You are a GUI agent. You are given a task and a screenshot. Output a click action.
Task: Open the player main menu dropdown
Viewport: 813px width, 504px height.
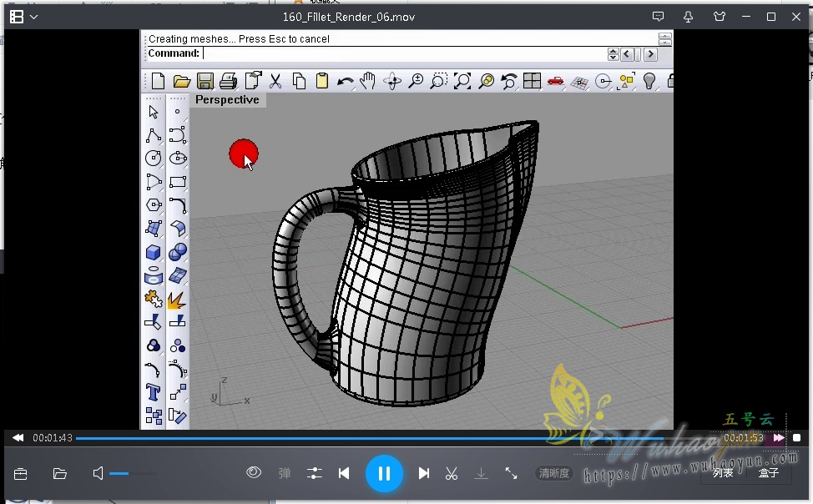pos(23,18)
